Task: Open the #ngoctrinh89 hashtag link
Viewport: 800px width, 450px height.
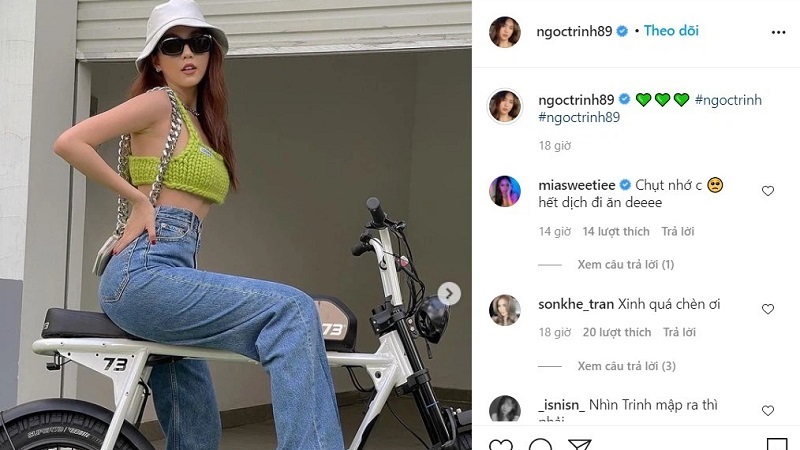Action: [579, 117]
